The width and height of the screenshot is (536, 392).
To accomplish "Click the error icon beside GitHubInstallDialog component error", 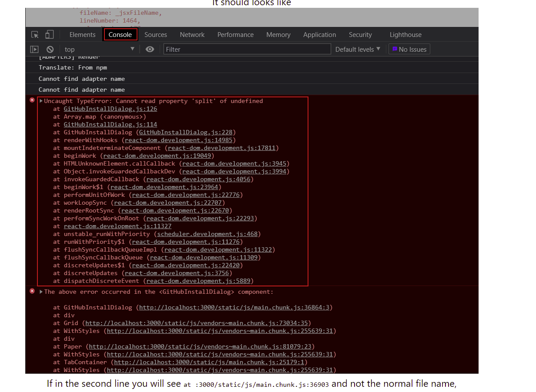I will pyautogui.click(x=32, y=291).
